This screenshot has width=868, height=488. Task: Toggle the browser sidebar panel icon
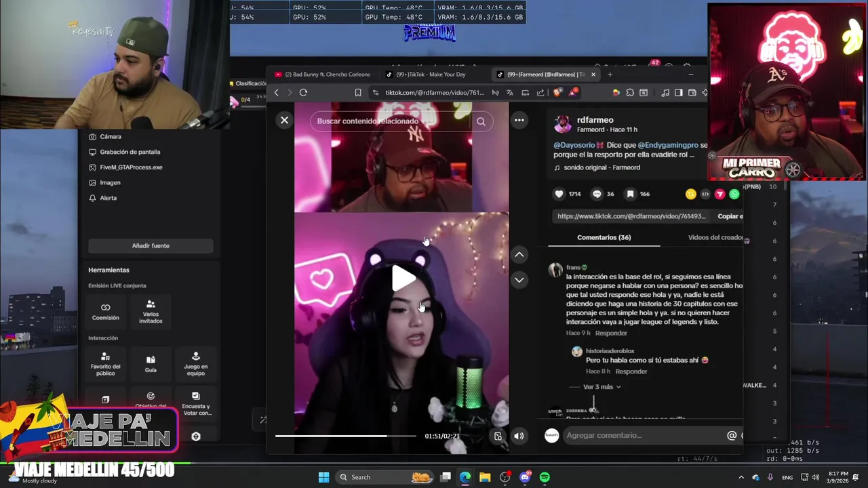(678, 93)
